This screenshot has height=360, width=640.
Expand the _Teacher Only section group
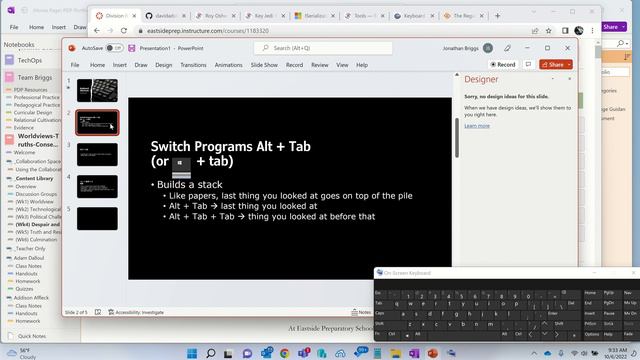click(30, 249)
